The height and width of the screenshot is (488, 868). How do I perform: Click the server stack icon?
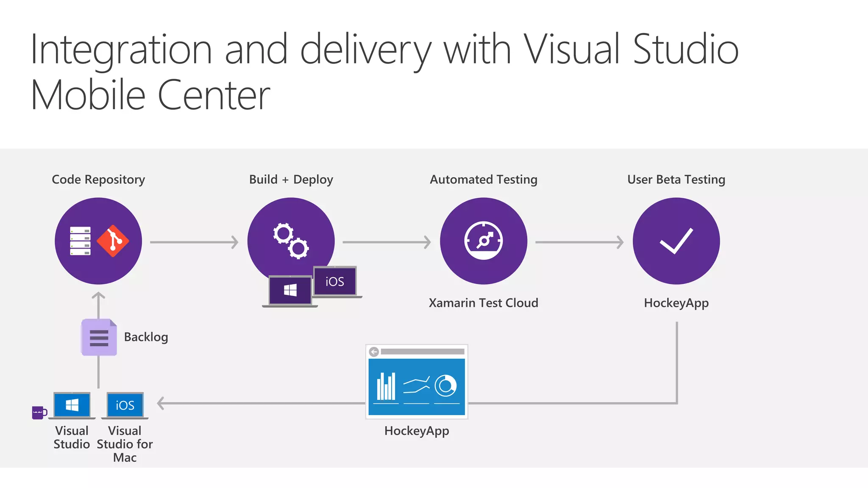(80, 241)
